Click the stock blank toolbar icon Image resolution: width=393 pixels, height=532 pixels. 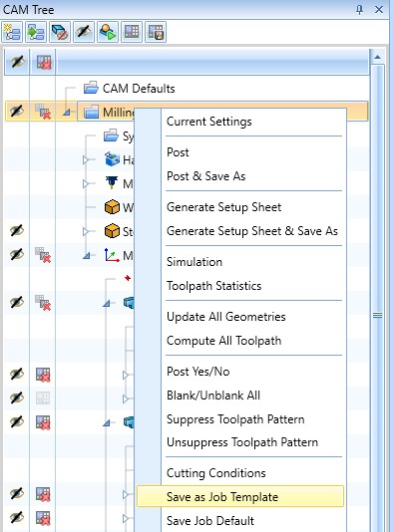[60, 32]
